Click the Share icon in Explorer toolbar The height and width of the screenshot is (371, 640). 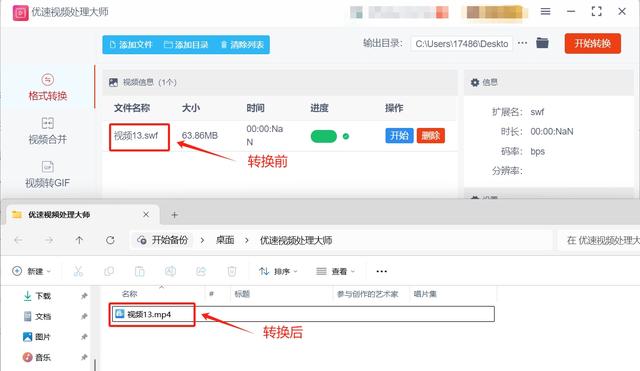click(x=201, y=271)
